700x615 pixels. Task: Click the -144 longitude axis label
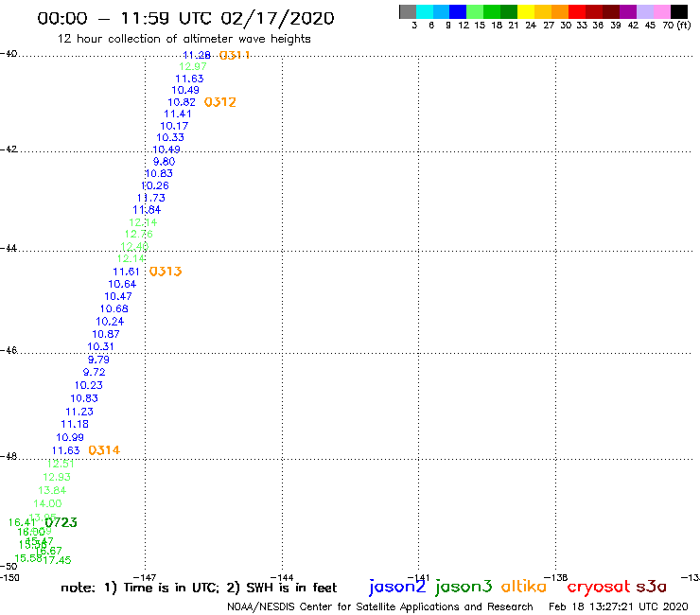(282, 577)
